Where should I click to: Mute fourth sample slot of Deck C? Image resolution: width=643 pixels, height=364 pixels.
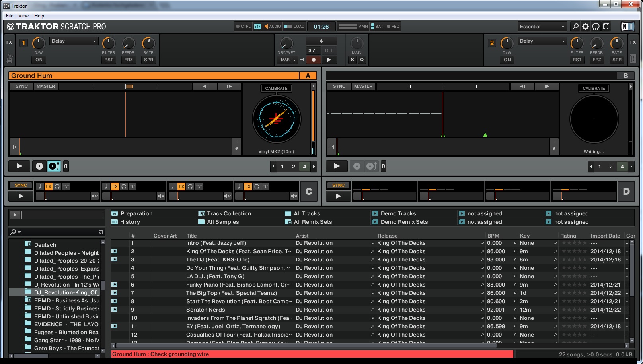(294, 196)
